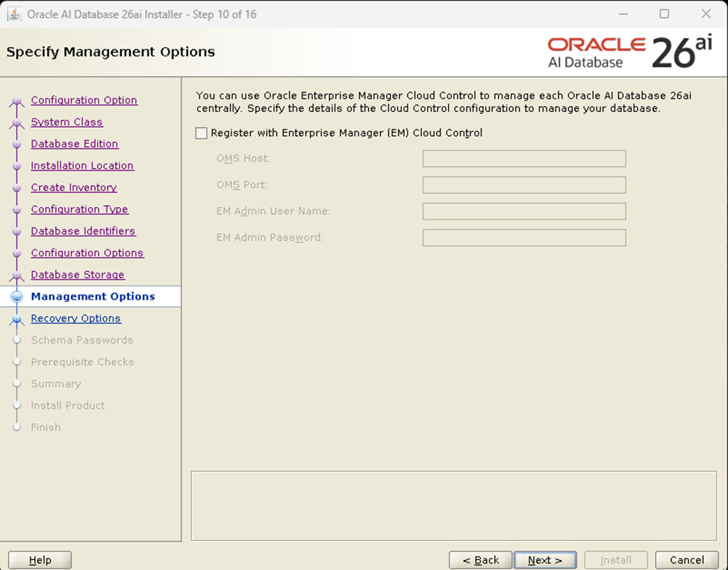This screenshot has height=570, width=728.
Task: Open Configuration Options step link
Action: (87, 253)
